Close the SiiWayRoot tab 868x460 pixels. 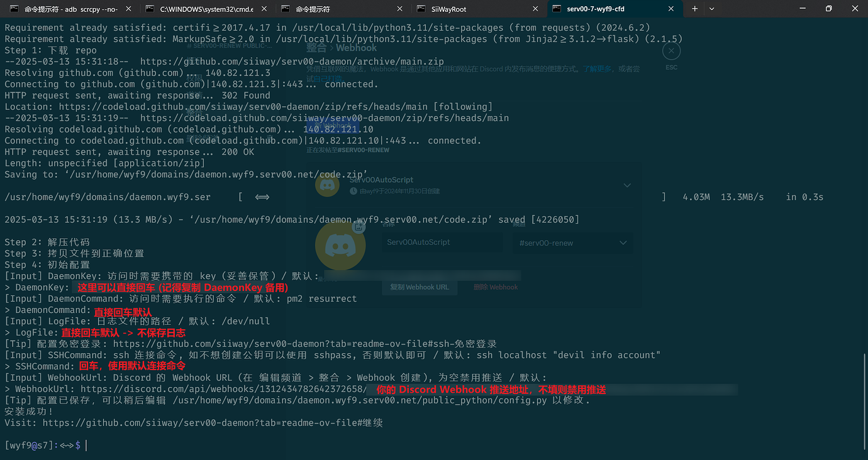535,9
